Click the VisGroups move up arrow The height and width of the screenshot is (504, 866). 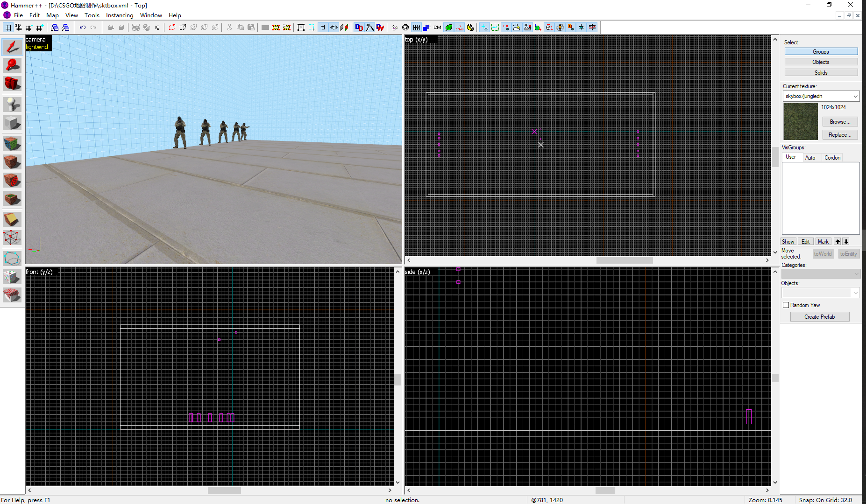[838, 242]
